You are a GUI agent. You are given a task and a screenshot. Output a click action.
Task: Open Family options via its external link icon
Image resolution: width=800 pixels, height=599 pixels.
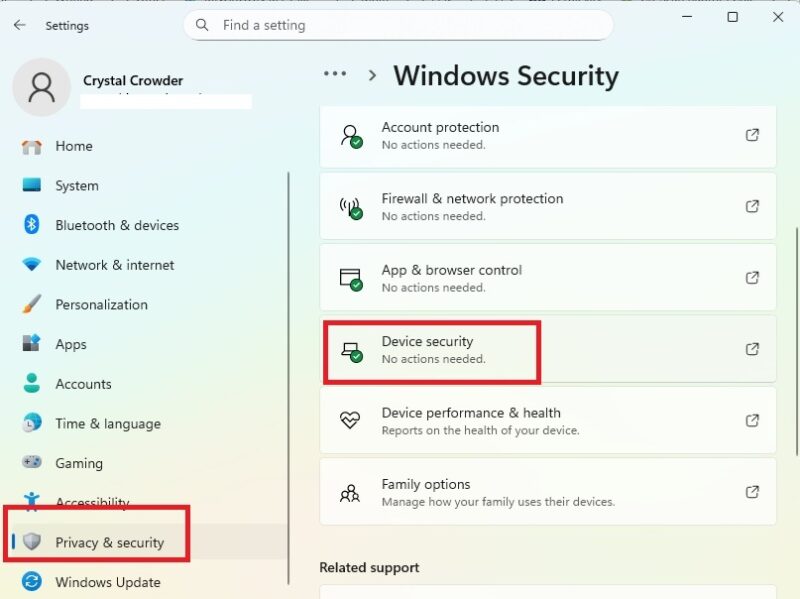[x=752, y=491]
